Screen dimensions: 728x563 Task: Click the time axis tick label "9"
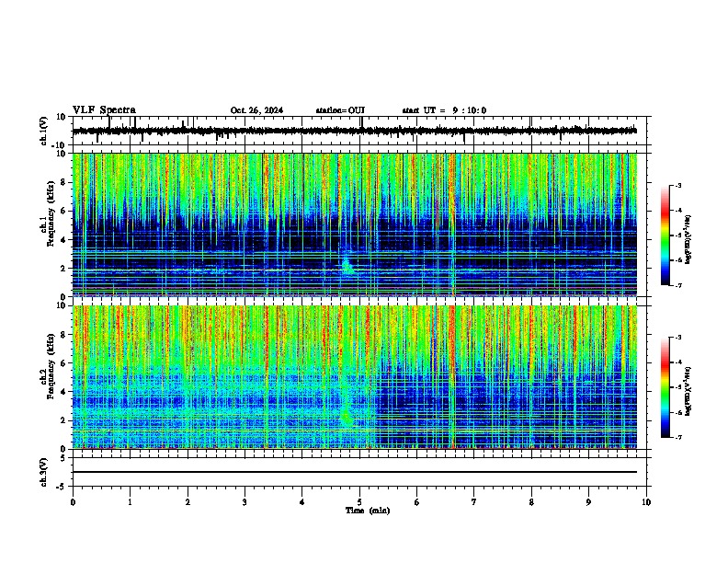[588, 502]
